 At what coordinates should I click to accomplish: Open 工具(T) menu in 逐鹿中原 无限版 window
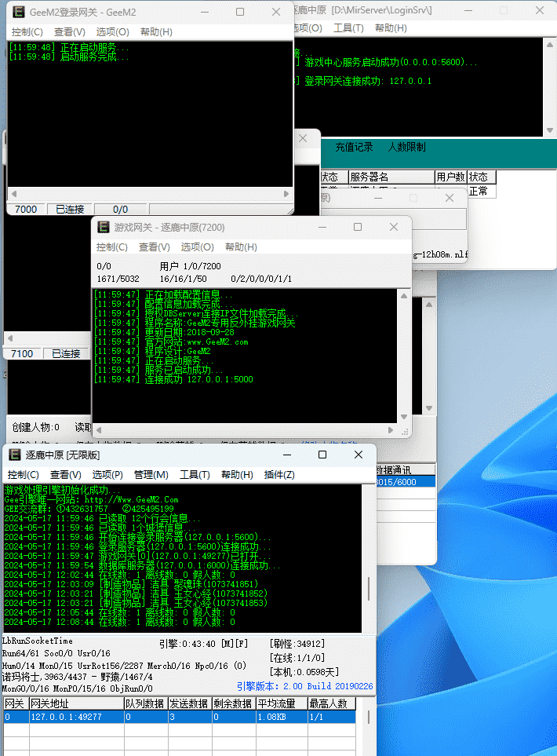tap(195, 475)
